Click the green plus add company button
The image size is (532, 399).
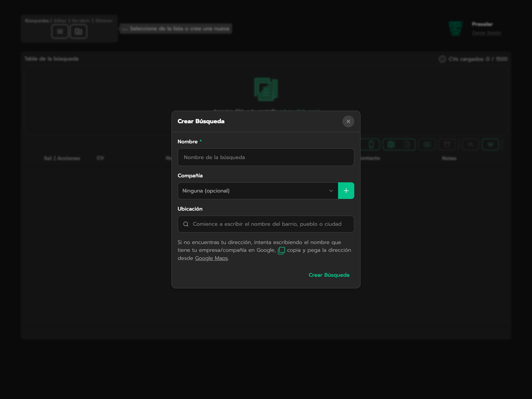point(346,190)
